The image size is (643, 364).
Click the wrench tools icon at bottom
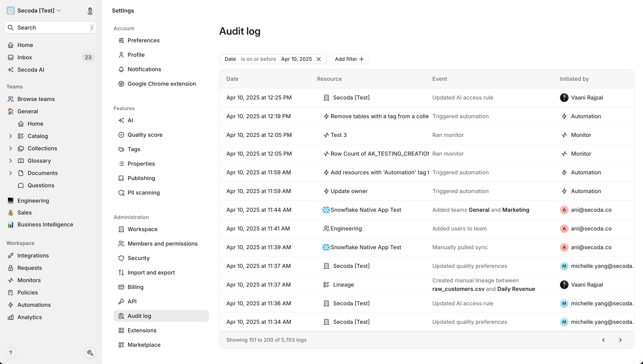(90, 353)
